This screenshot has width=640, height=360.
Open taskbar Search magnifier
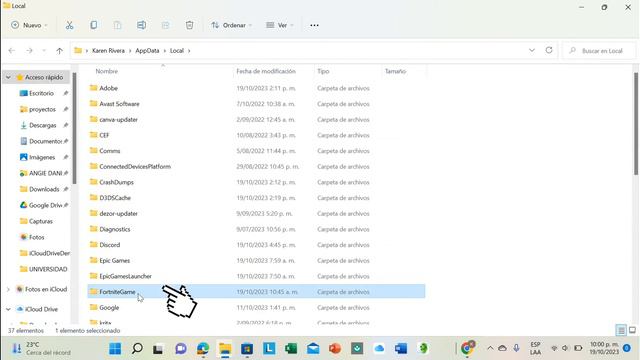[137, 349]
